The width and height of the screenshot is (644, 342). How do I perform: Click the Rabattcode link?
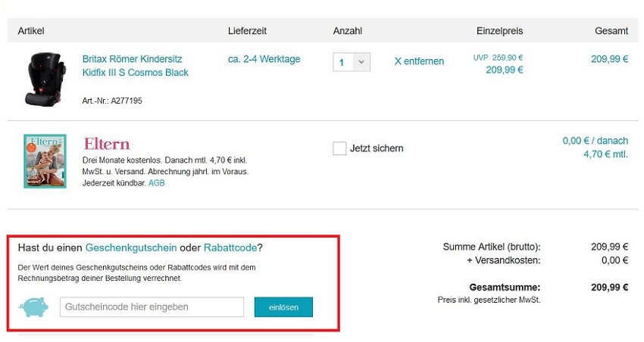(230, 247)
